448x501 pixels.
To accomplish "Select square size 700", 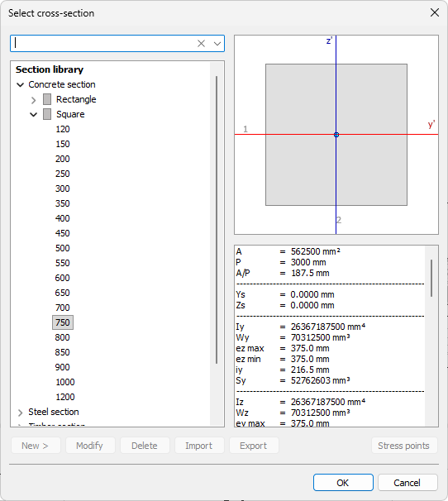I will [63, 308].
